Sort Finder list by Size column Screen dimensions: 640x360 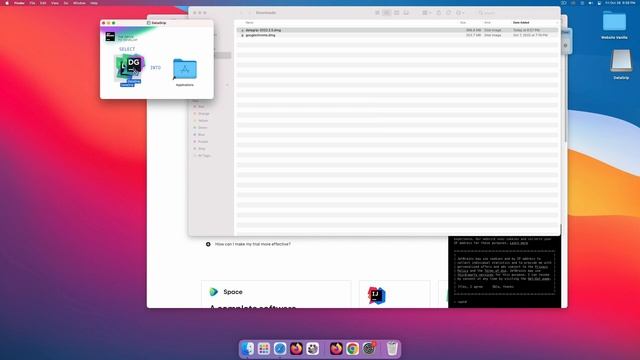click(463, 23)
